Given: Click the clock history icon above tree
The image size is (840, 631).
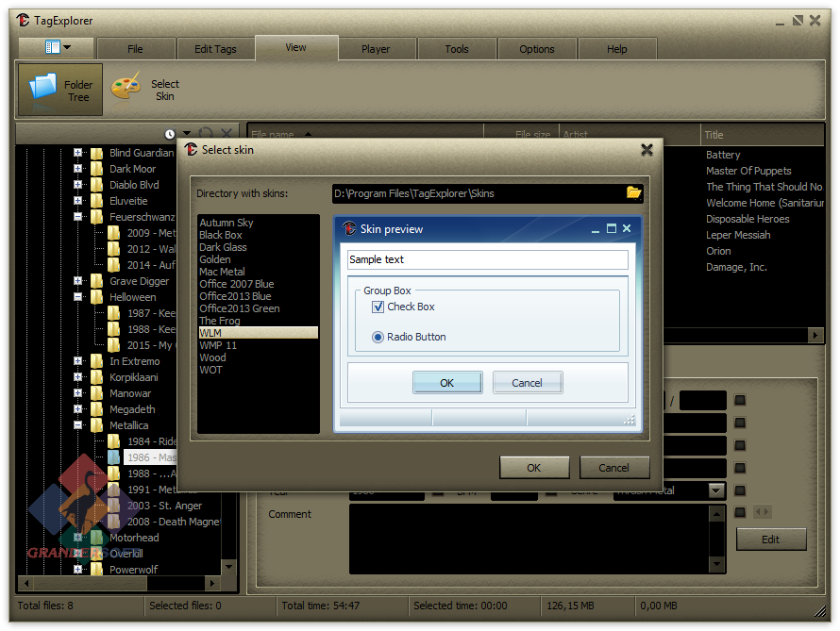Looking at the screenshot, I should coord(170,135).
